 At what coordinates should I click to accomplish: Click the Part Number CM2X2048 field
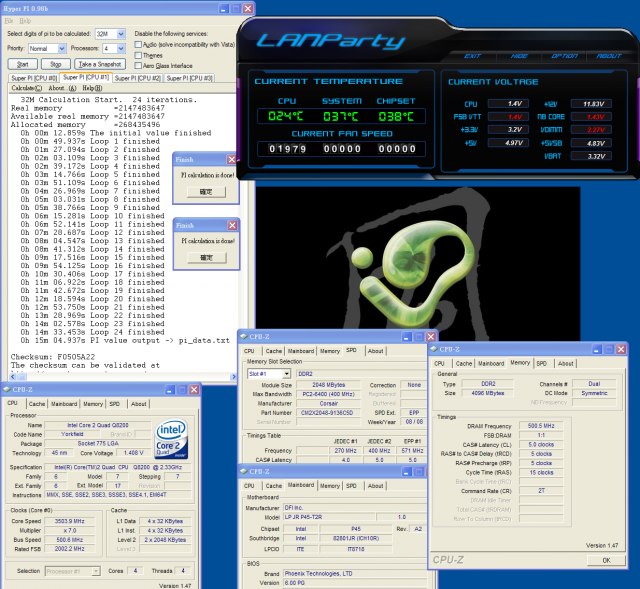coord(327,413)
